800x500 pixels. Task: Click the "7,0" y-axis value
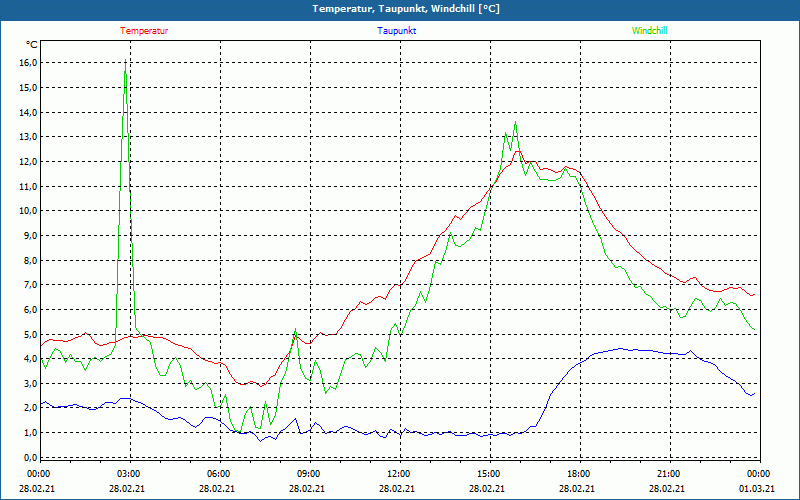click(31, 285)
